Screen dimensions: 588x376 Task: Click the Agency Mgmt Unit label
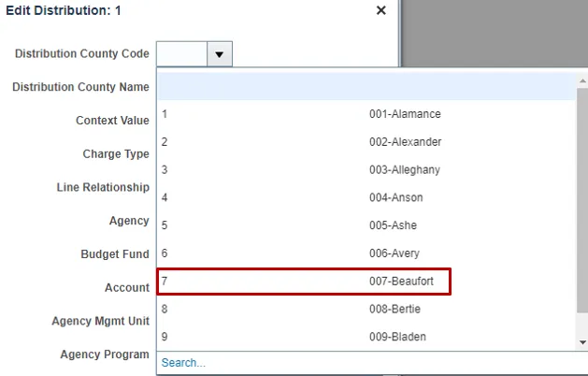click(x=100, y=321)
